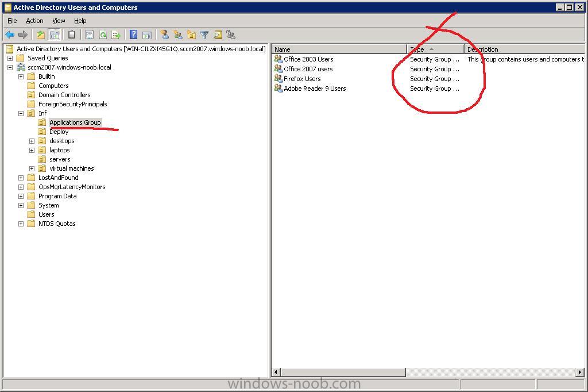This screenshot has height=392, width=588.
Task: Click the Refresh toolbar icon
Action: [x=103, y=35]
